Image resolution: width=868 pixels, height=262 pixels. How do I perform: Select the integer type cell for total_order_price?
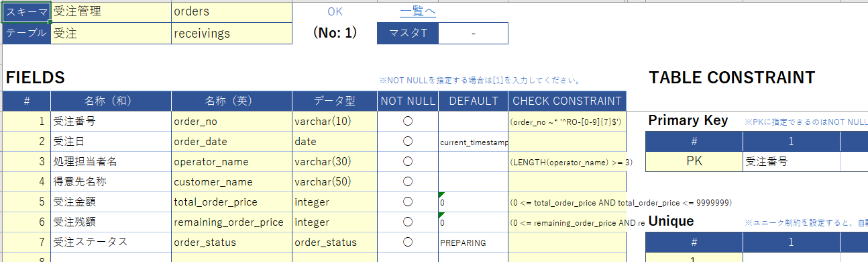[335, 202]
